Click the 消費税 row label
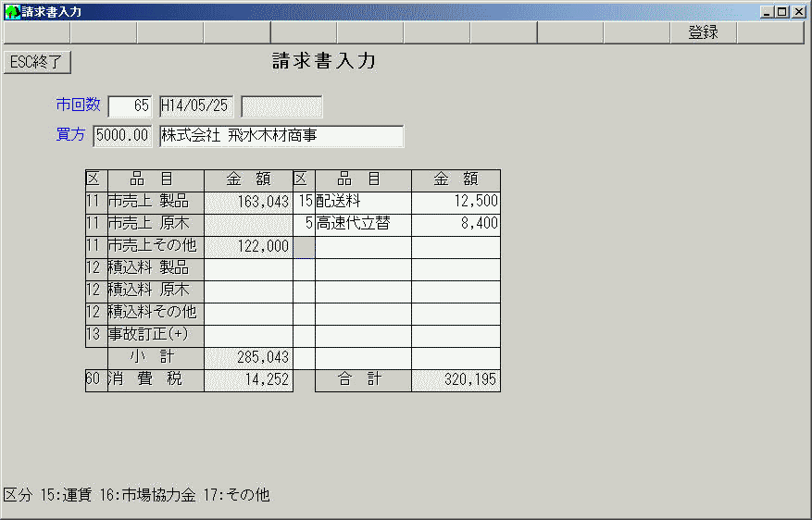The image size is (812, 520). pos(156,380)
